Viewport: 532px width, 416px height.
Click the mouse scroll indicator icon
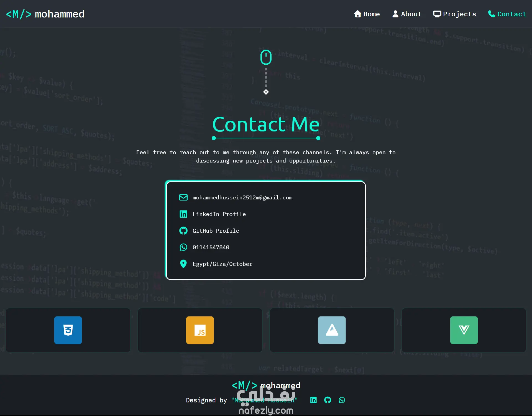266,57
